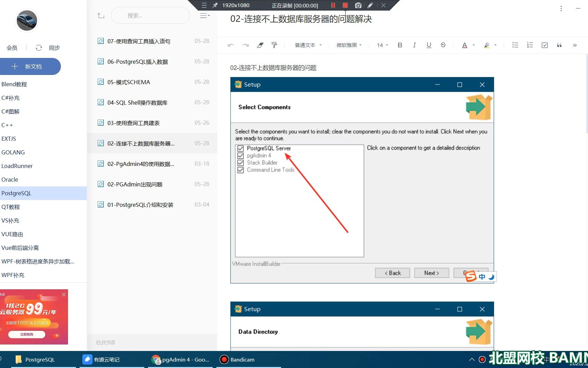
Task: Click the 同步 sync label
Action: click(54, 48)
